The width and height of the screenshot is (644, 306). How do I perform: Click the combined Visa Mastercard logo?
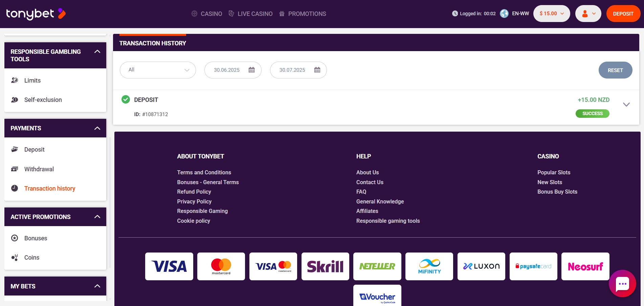[273, 266]
